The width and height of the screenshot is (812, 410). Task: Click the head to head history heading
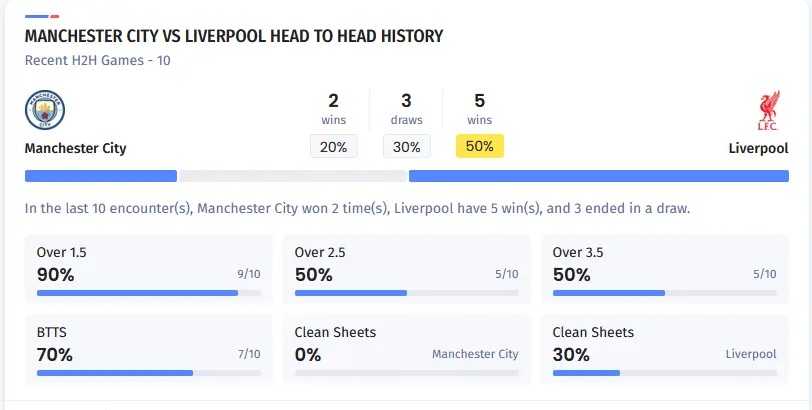tap(233, 37)
